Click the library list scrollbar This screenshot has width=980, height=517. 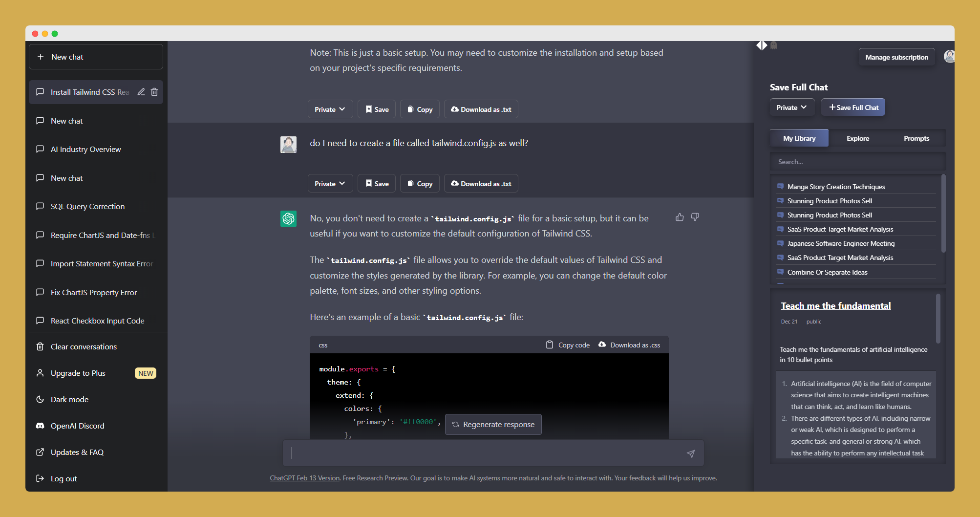(943, 214)
